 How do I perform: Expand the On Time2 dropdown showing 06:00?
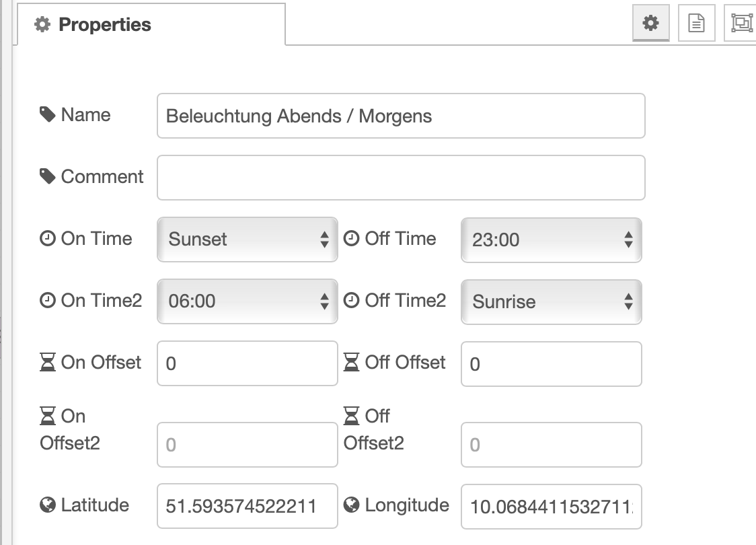coord(247,301)
